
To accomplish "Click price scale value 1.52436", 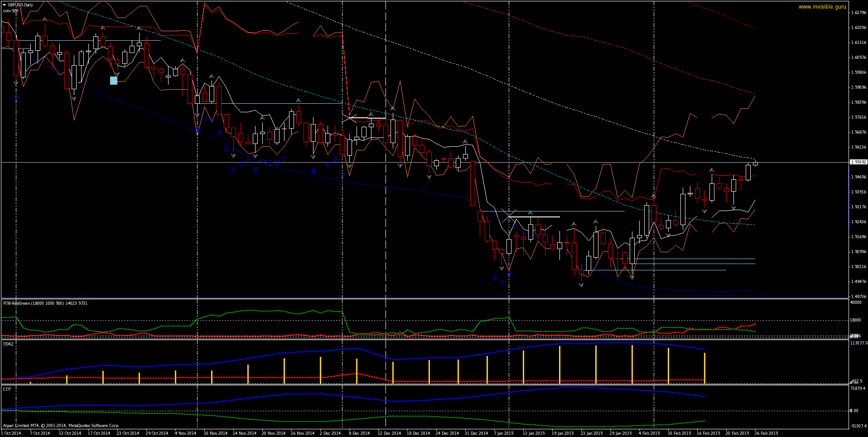I will (859, 222).
